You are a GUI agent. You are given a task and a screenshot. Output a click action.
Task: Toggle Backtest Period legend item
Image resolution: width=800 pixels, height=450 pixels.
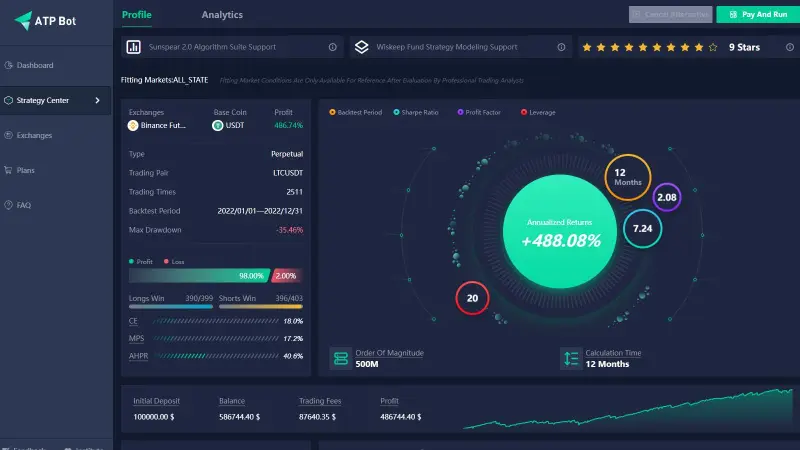[x=355, y=112]
